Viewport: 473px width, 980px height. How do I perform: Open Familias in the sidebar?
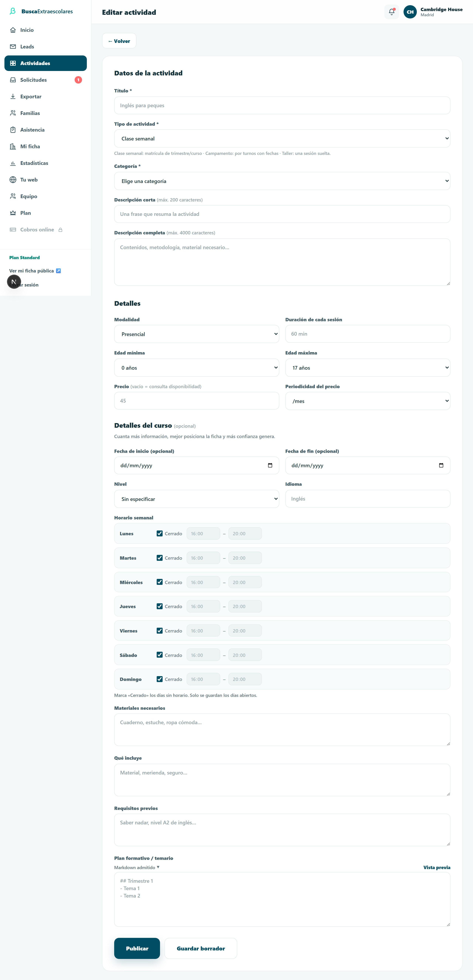coord(46,113)
